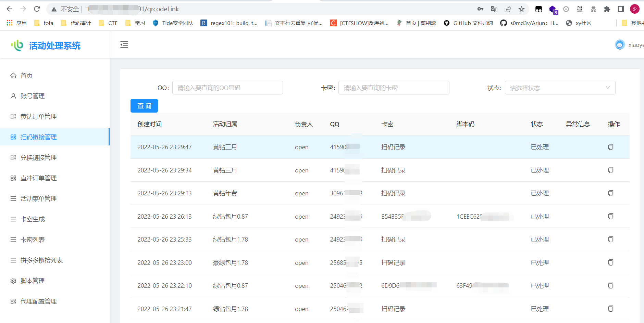
Task: Click the 创建时间 column header
Action: coord(150,124)
